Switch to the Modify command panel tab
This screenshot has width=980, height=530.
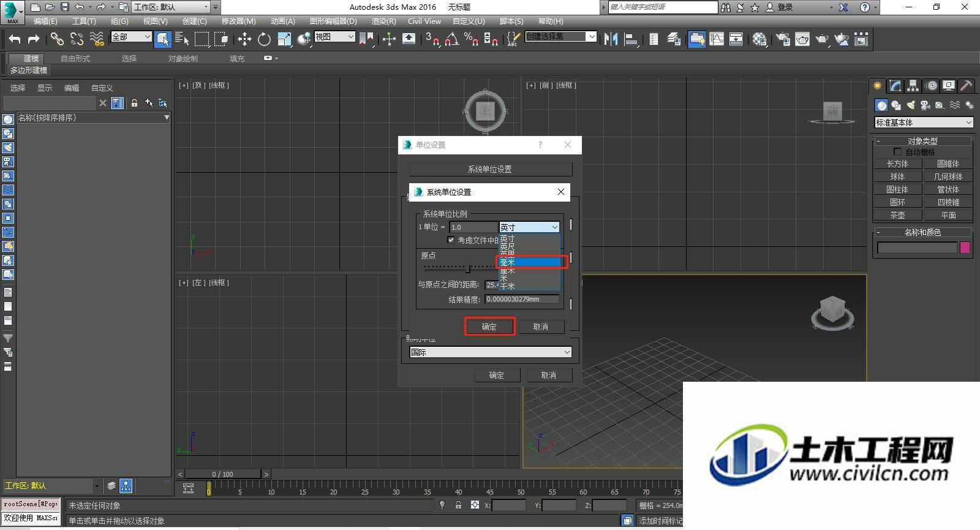tap(895, 86)
